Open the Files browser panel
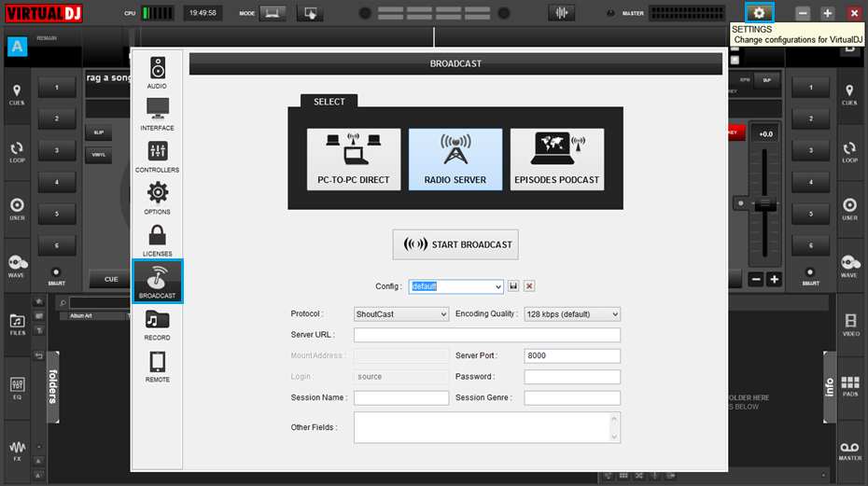 tap(17, 325)
